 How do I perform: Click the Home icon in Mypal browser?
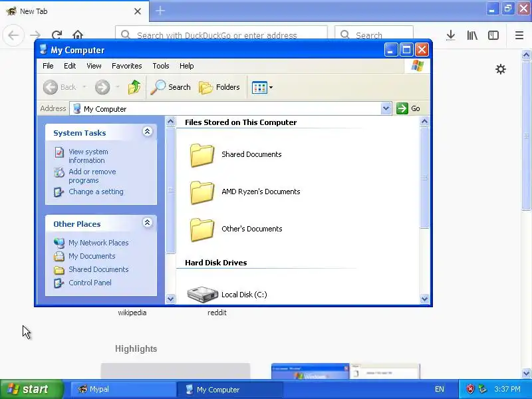[x=78, y=35]
